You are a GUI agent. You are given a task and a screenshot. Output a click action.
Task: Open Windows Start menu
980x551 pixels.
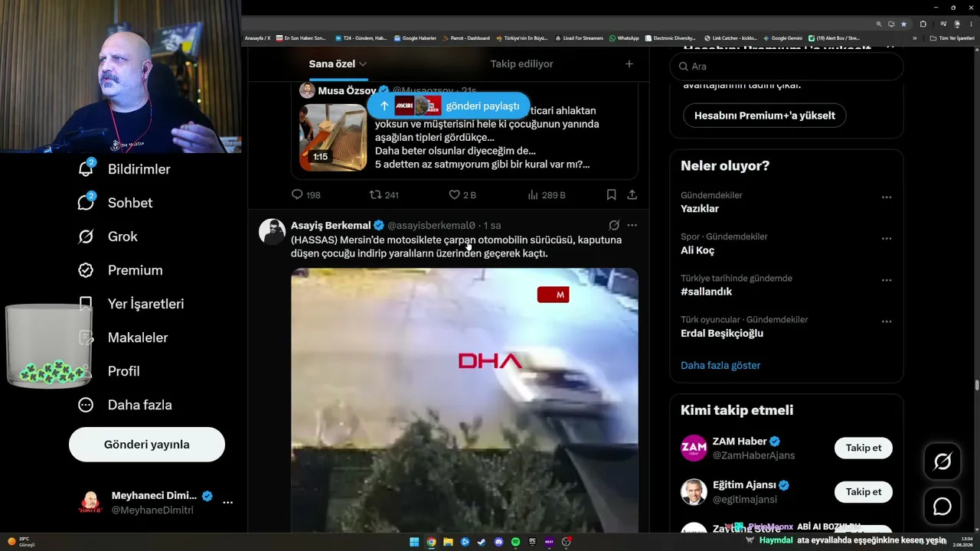(x=414, y=542)
